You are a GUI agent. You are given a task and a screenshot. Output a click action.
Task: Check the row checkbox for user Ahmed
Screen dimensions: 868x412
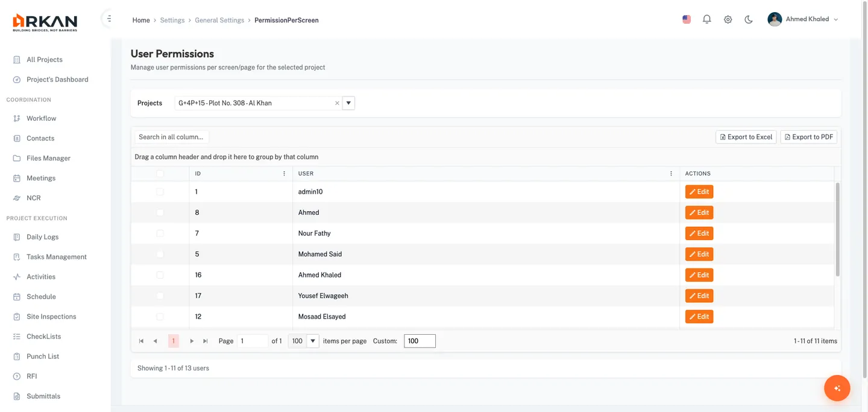[x=160, y=212]
